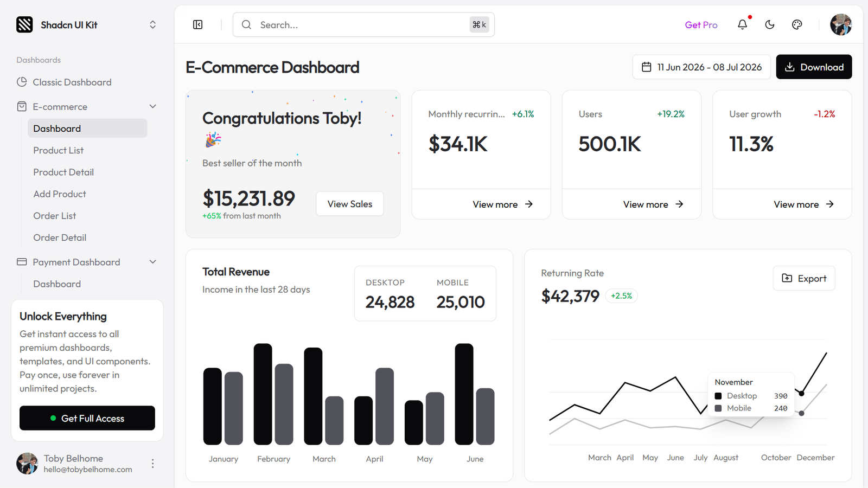868x488 pixels.
Task: Click the gray April mobile bar
Action: pyautogui.click(x=385, y=406)
